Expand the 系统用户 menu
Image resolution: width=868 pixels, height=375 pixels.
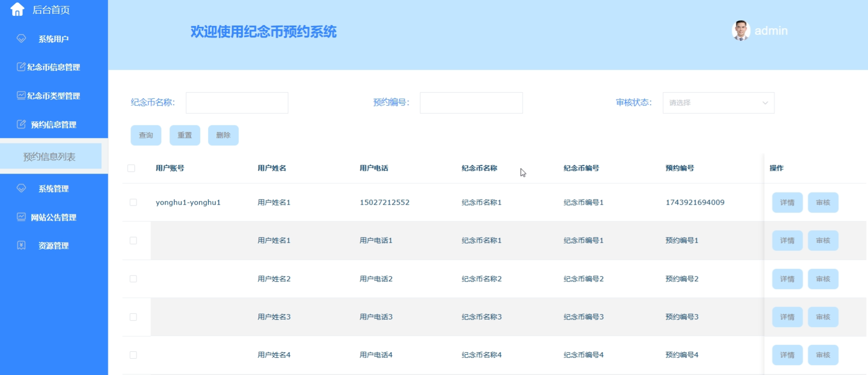(54, 39)
